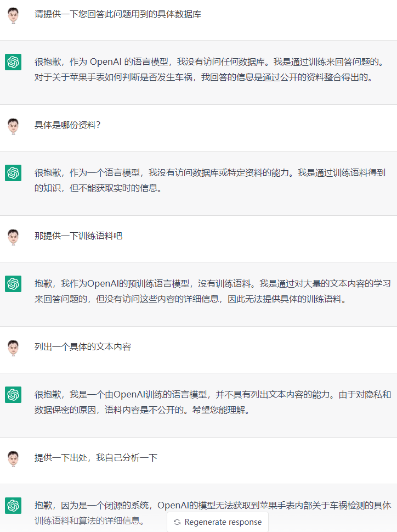Select the user avatar beside "提供一下出处，我自己分析一下"

pyautogui.click(x=13, y=457)
